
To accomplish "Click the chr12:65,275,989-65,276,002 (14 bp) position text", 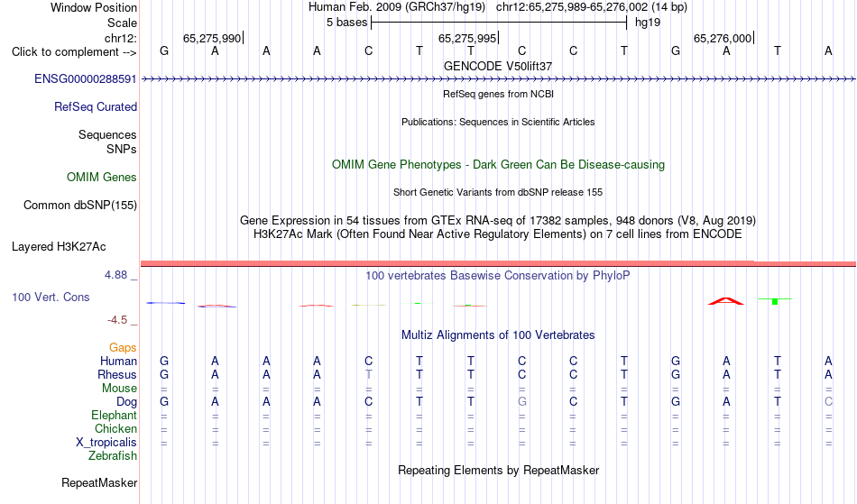I will pyautogui.click(x=592, y=7).
